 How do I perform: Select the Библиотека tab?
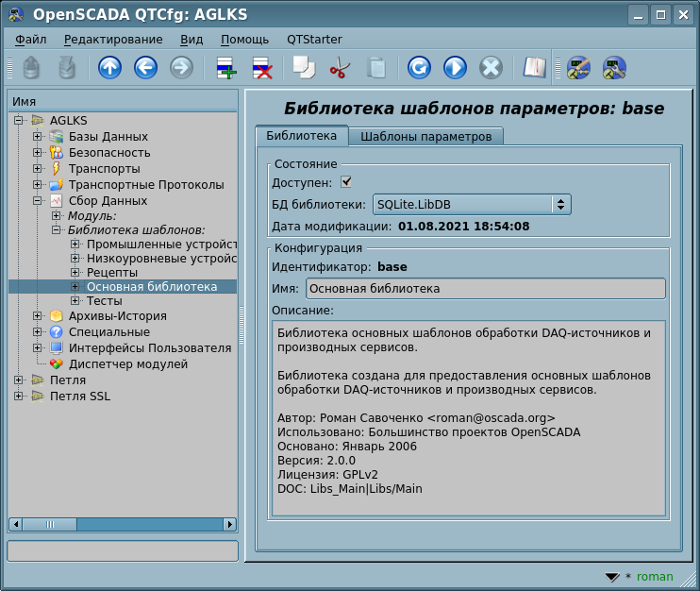301,135
